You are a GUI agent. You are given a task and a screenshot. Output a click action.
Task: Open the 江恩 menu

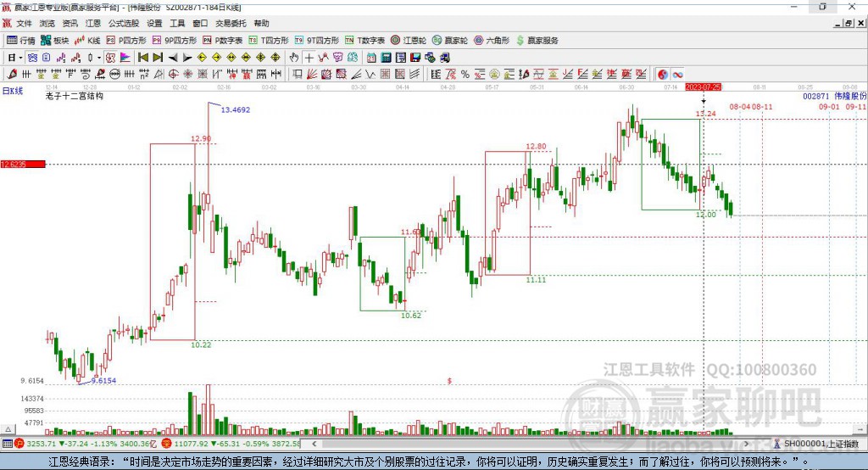93,23
